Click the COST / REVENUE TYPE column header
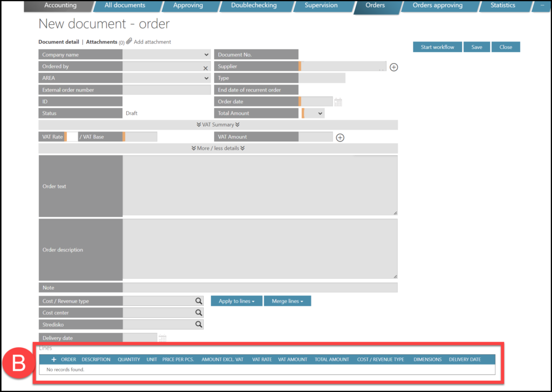This screenshot has height=392, width=552. click(381, 359)
